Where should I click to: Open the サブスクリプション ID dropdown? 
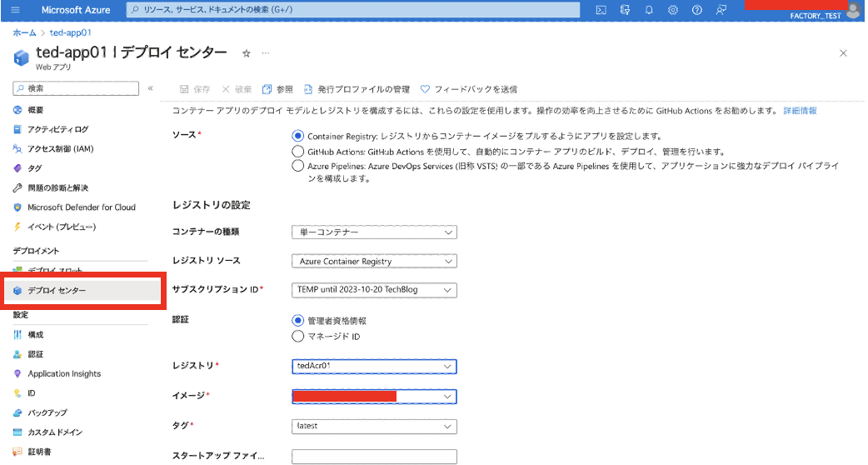[x=374, y=289]
